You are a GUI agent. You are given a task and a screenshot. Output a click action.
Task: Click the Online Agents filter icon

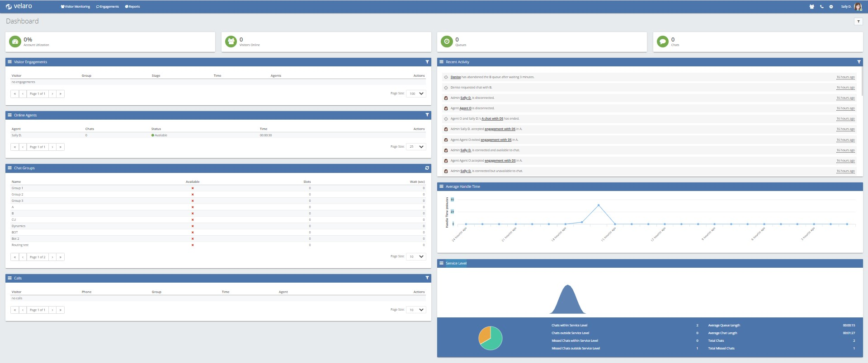click(427, 115)
